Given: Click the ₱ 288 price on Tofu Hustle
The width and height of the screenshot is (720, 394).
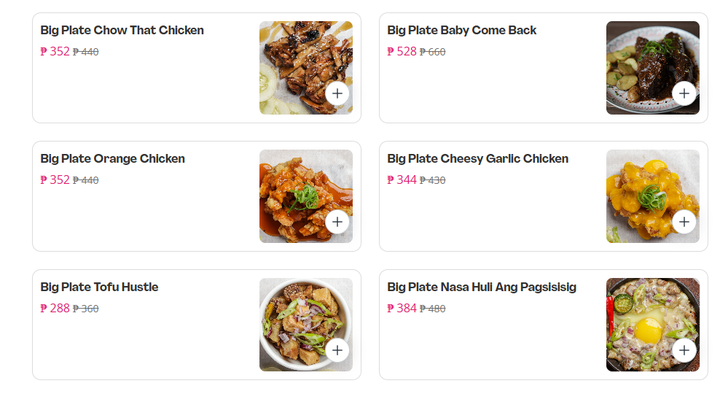Looking at the screenshot, I should tap(55, 308).
